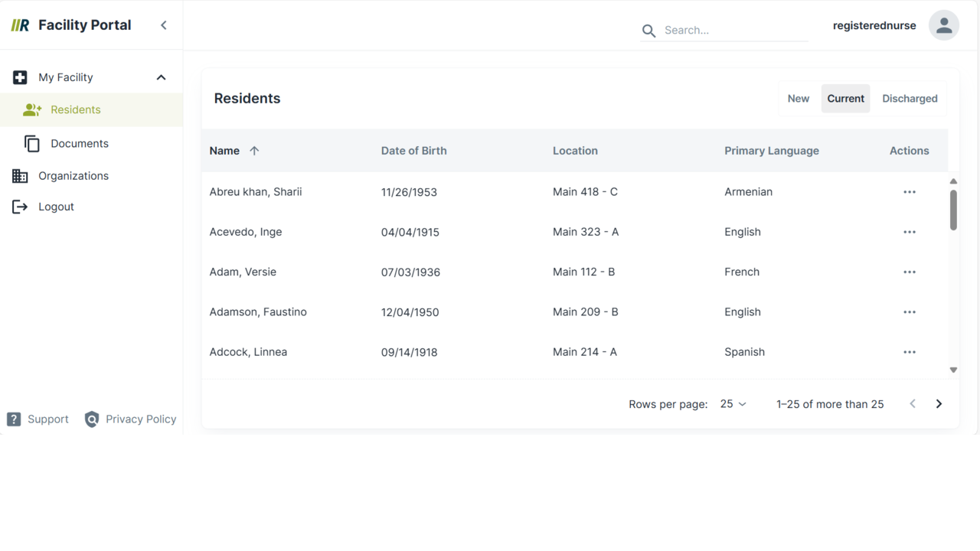The height and width of the screenshot is (551, 980).
Task: Click resident name Adamson, Faustino
Action: point(258,312)
